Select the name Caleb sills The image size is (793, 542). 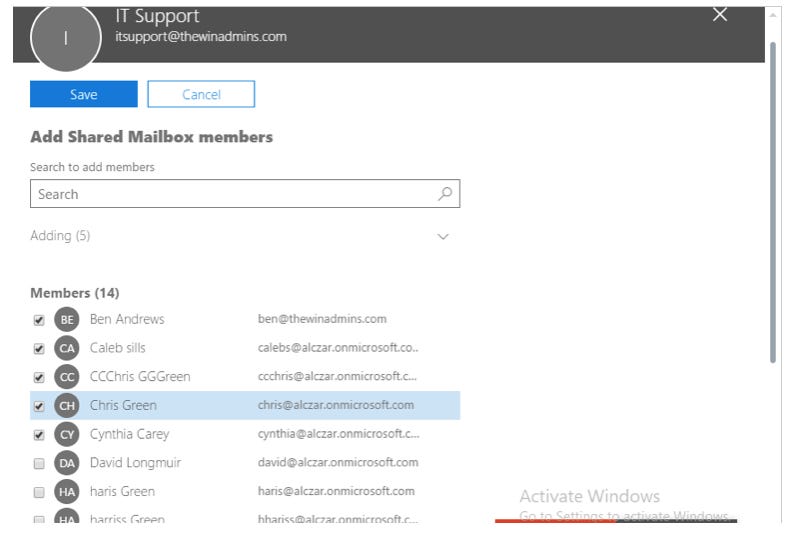click(117, 348)
